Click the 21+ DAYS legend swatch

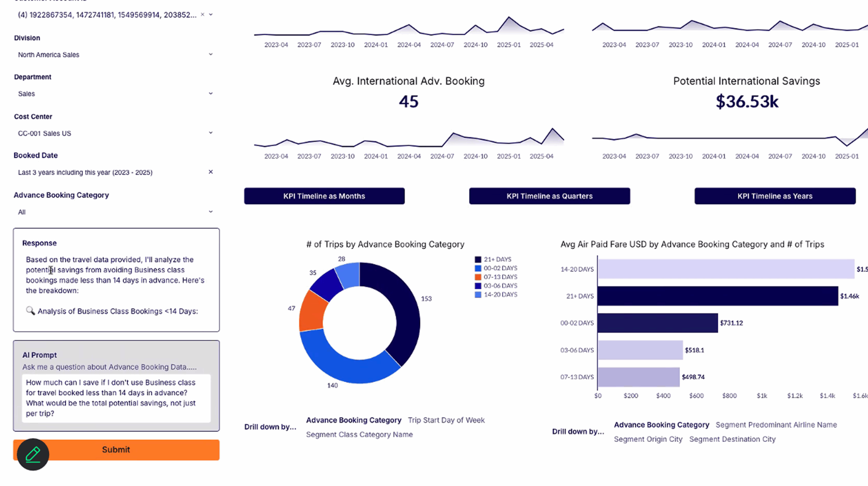point(478,259)
